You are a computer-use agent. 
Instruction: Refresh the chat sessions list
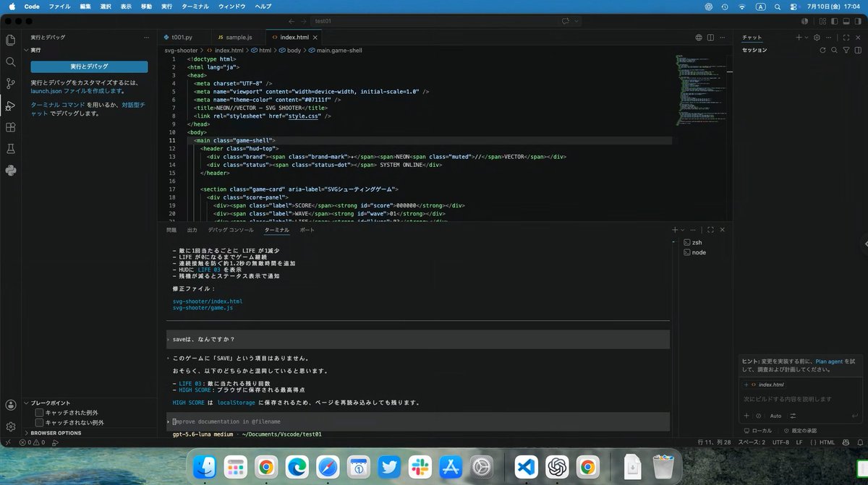click(822, 50)
